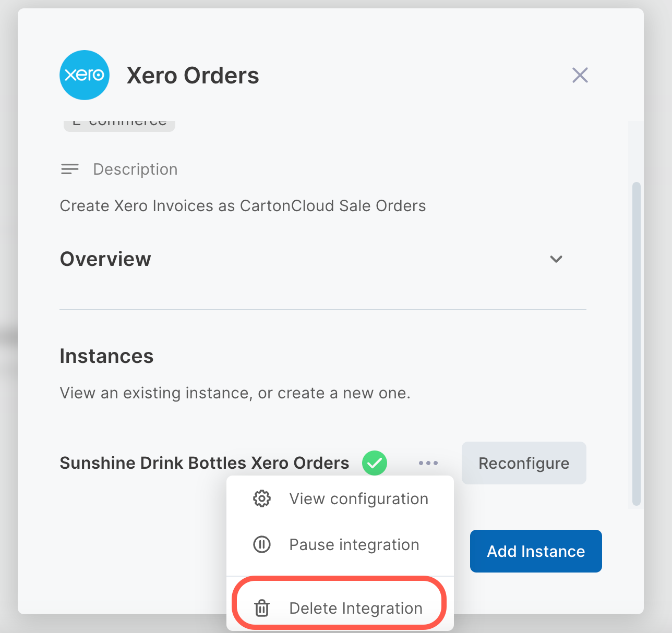Image resolution: width=672 pixels, height=633 pixels.
Task: Click the Xero logo icon
Action: 84,75
